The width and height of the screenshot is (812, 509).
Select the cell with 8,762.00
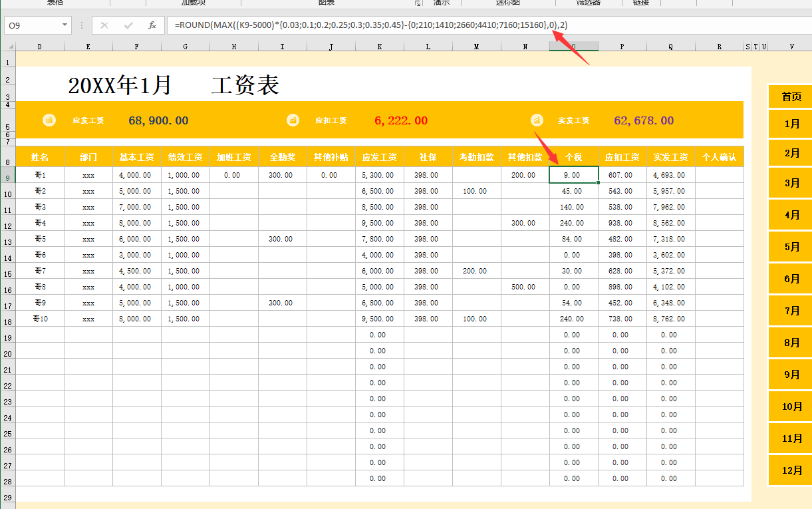(x=671, y=319)
